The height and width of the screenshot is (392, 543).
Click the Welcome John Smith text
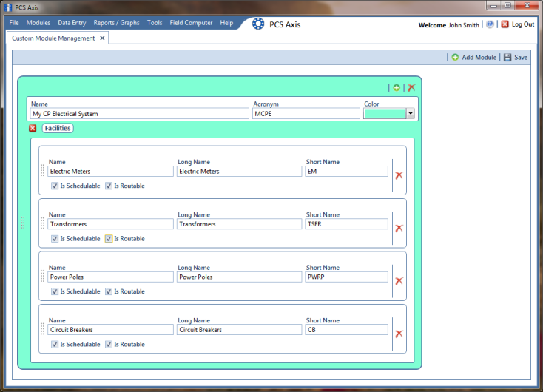(x=449, y=25)
